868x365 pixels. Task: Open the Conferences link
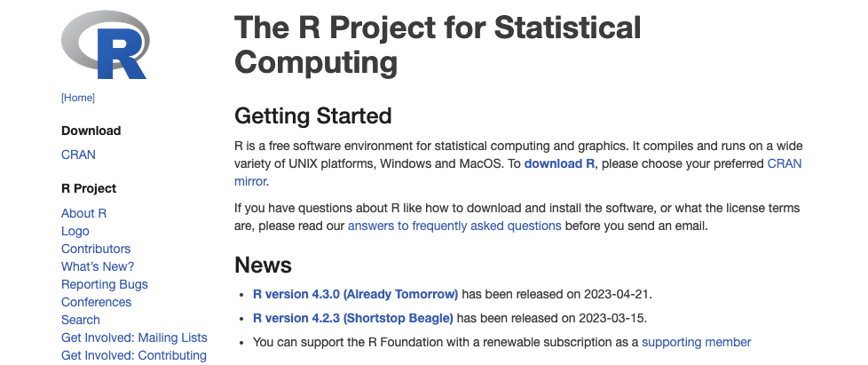(96, 302)
